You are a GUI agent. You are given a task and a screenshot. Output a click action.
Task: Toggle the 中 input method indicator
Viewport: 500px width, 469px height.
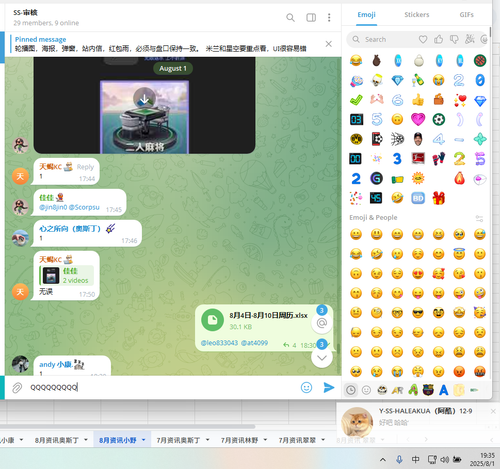415,460
